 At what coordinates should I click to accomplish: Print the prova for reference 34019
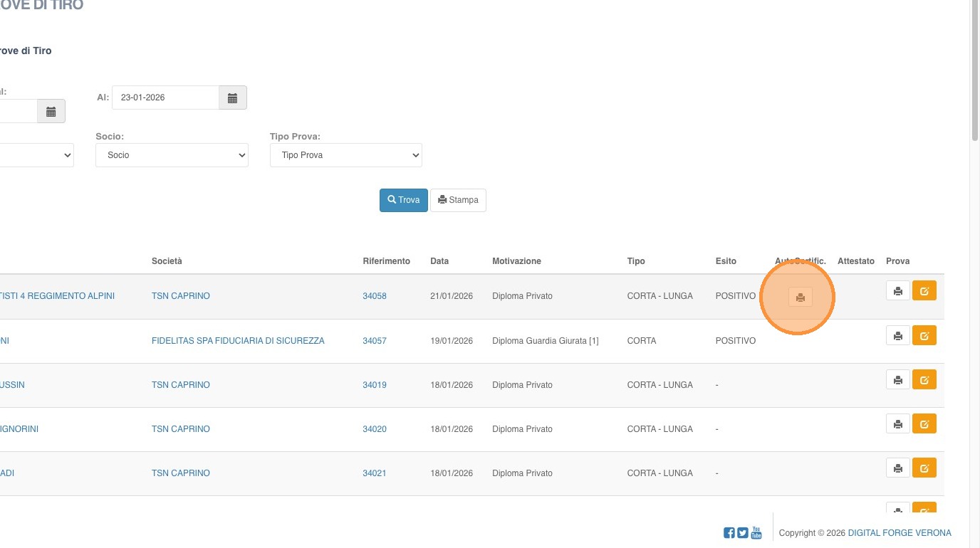pyautogui.click(x=898, y=379)
